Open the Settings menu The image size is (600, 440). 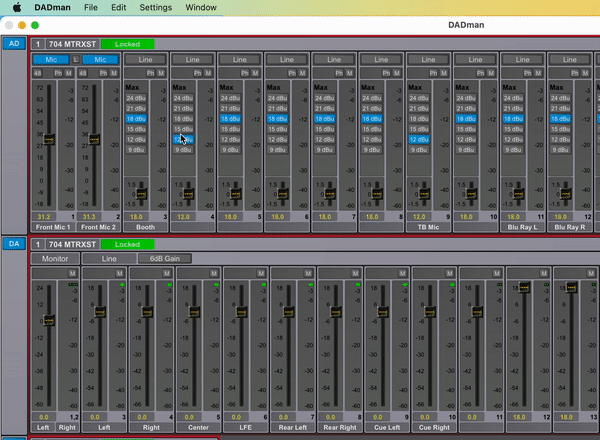tap(155, 7)
